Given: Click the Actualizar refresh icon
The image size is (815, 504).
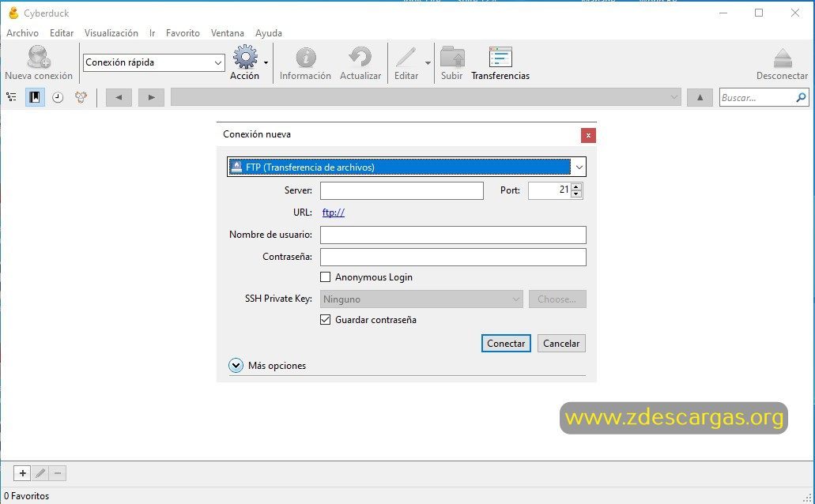Looking at the screenshot, I should coord(360,57).
